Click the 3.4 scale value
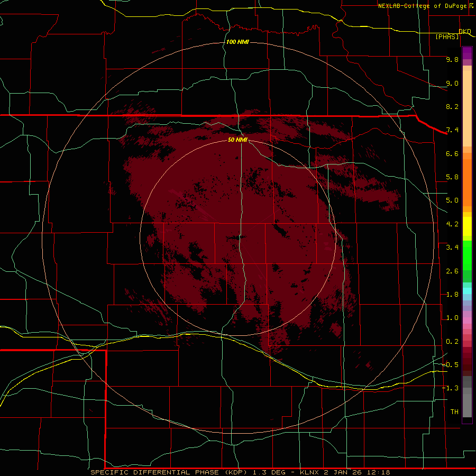 [452, 248]
